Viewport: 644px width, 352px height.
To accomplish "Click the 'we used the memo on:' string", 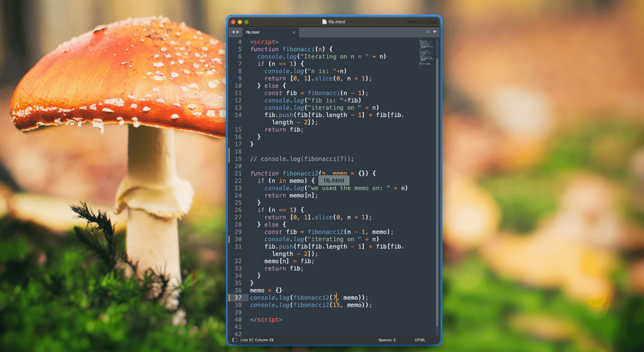I will coord(348,188).
